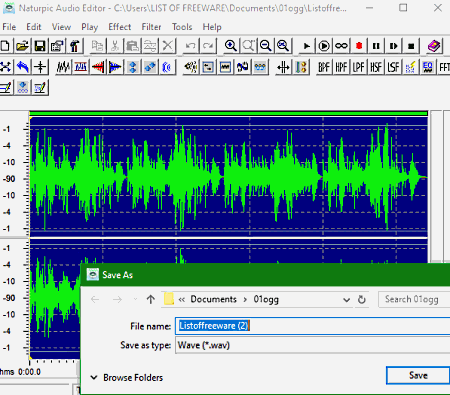The height and width of the screenshot is (395, 450).
Task: Open recent locations dropdown arrow
Action: point(135,299)
